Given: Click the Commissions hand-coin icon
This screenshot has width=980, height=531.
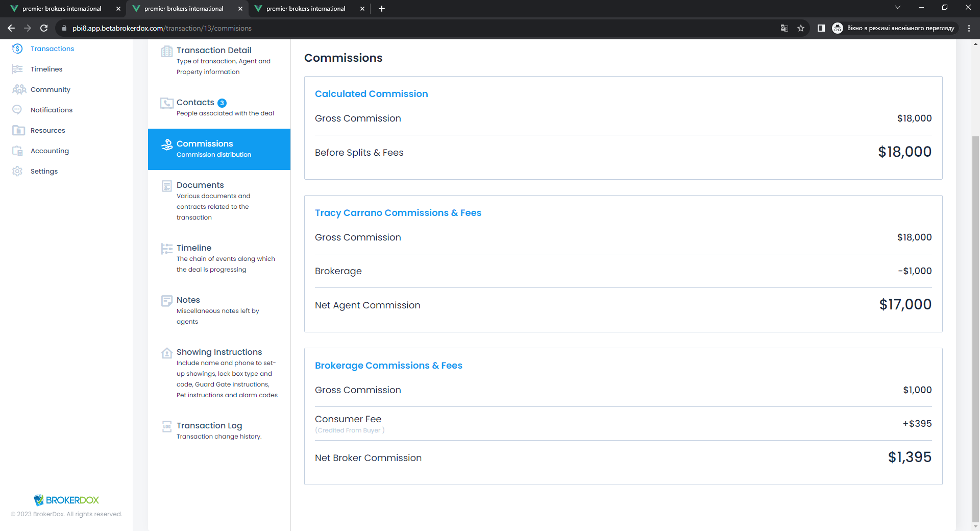Looking at the screenshot, I should (167, 144).
